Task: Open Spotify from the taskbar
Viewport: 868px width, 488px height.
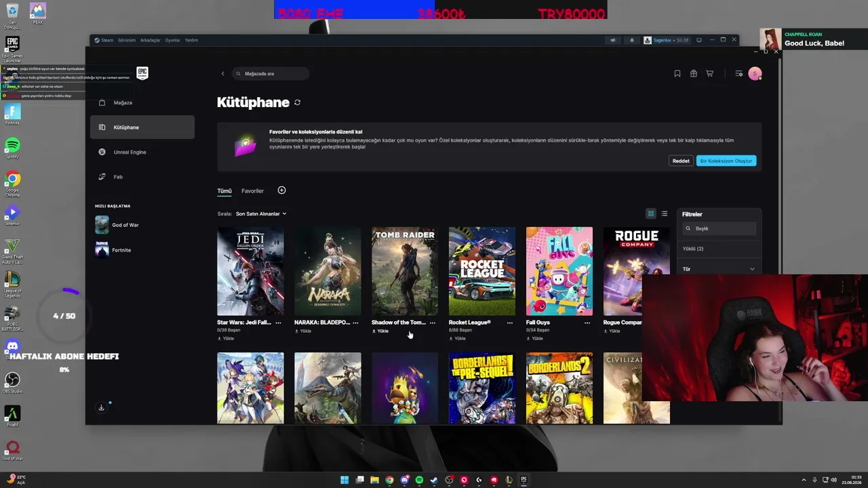Action: [419, 480]
